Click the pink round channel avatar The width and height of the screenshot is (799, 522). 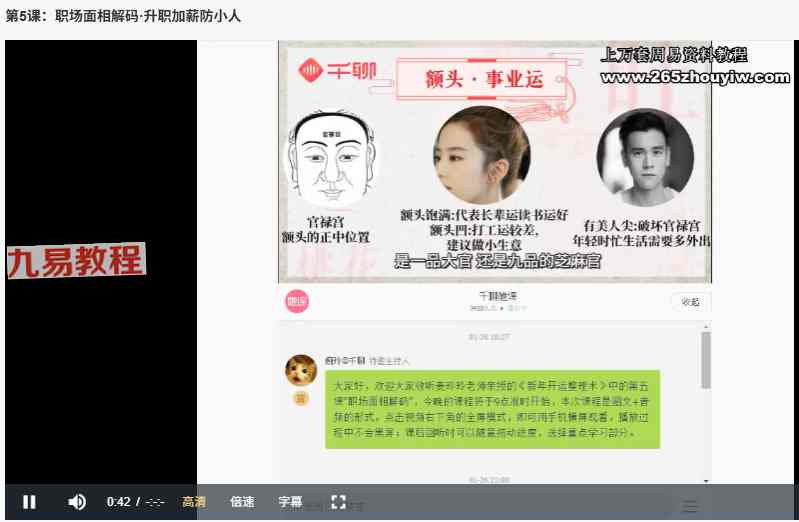[297, 302]
